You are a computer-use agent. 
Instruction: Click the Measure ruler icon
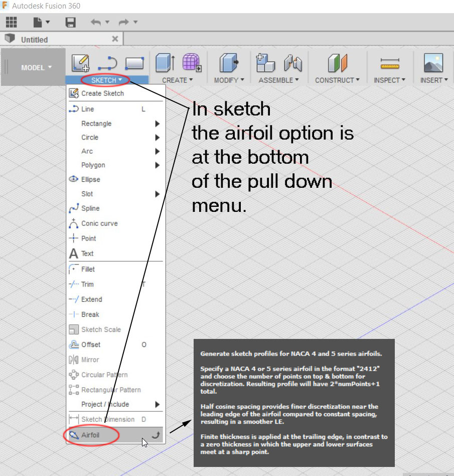point(390,63)
